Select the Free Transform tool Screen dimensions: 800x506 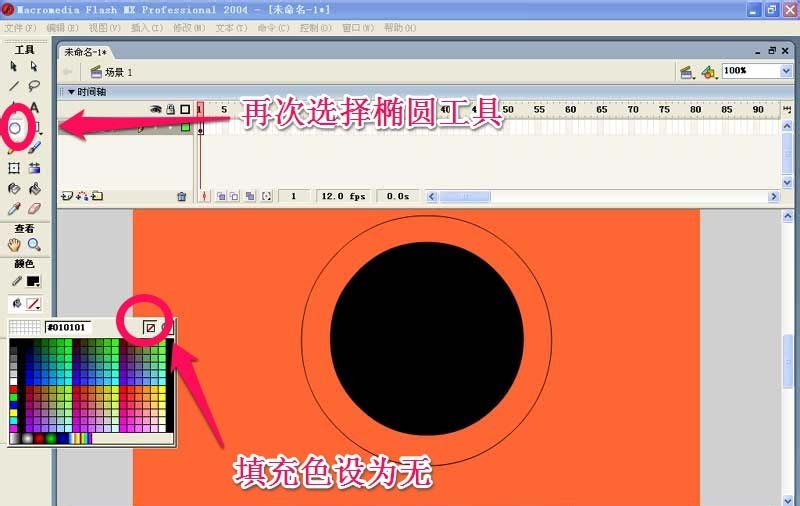tap(14, 168)
